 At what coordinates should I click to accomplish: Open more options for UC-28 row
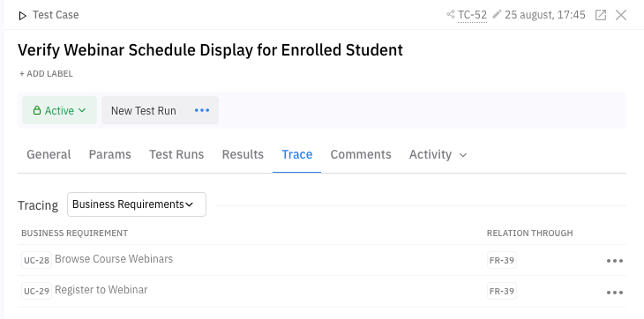point(615,261)
